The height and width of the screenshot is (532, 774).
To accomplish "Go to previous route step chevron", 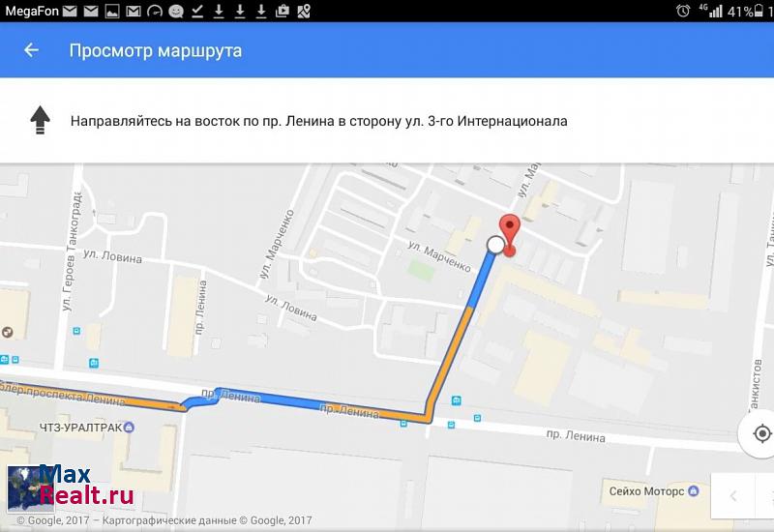I will (733, 496).
